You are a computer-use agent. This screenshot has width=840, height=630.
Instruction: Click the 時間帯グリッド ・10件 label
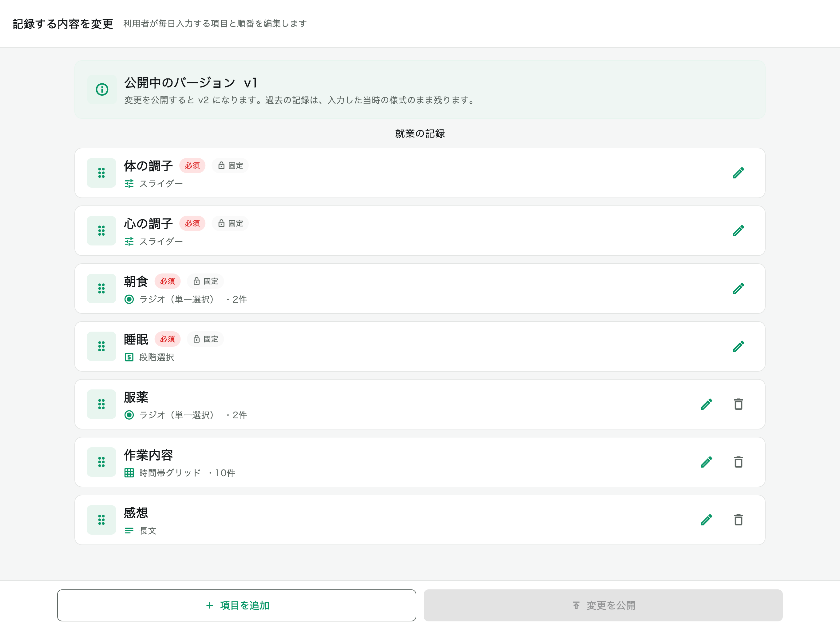pyautogui.click(x=187, y=473)
